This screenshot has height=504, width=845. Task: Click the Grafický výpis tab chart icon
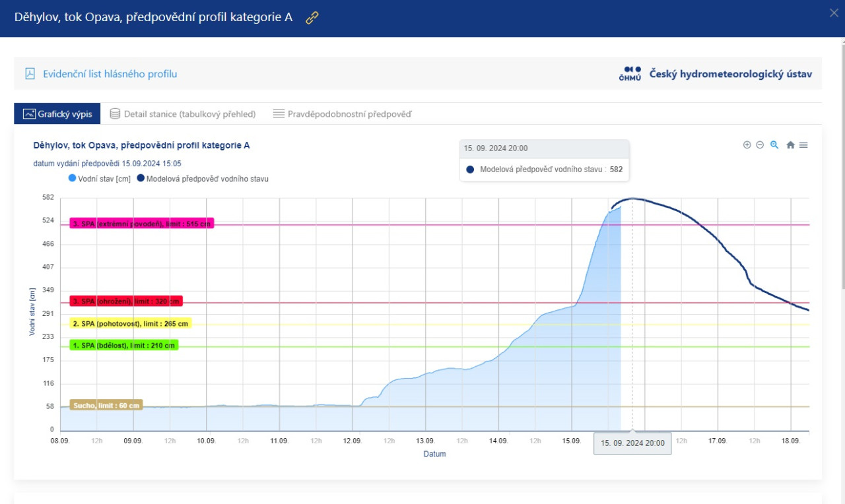click(28, 113)
